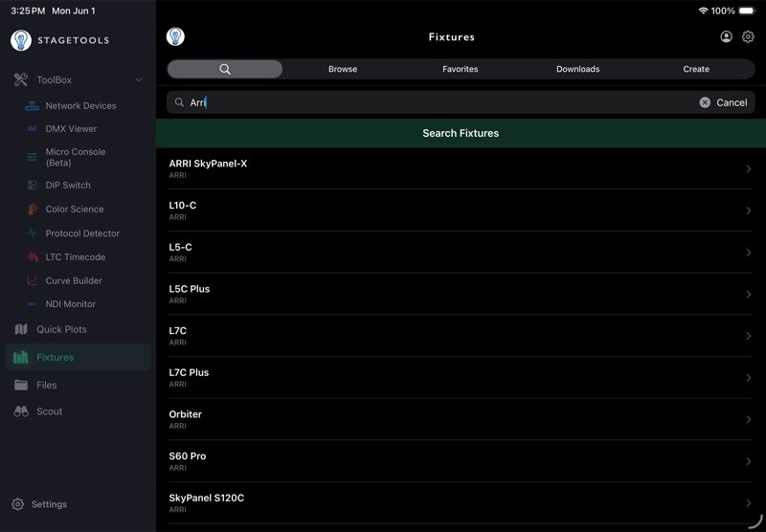Click the magnifier icon in search field
The height and width of the screenshot is (532, 766).
point(179,102)
